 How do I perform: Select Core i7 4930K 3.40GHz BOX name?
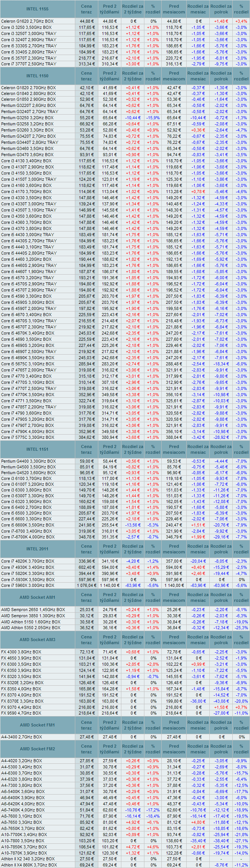click(x=28, y=567)
